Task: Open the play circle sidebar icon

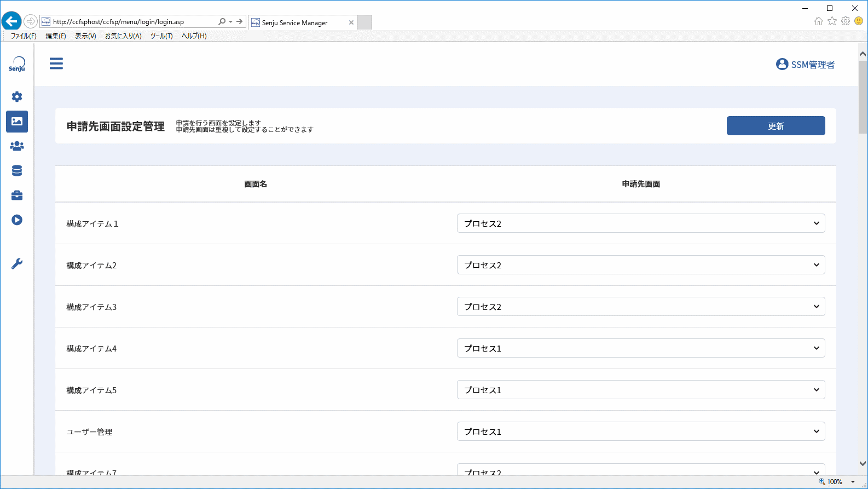Action: tap(17, 220)
